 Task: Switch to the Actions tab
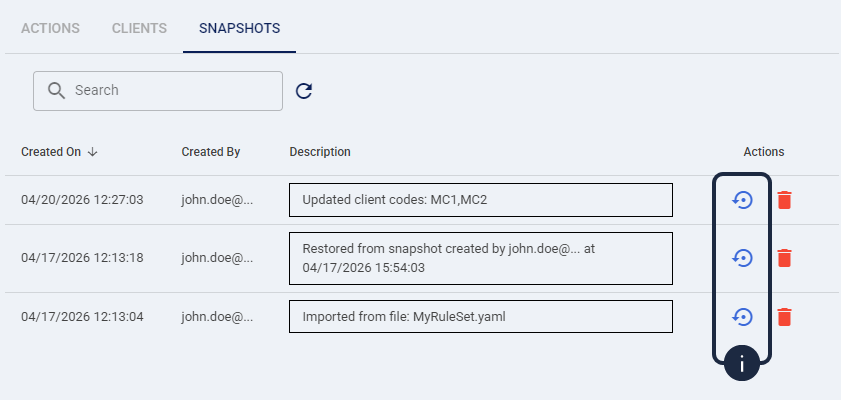[50, 28]
